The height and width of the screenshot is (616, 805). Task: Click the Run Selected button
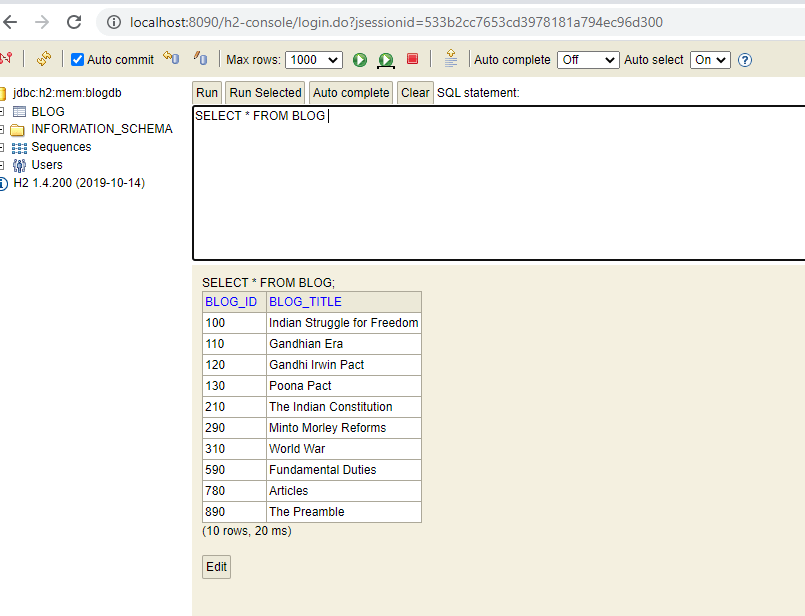point(264,92)
